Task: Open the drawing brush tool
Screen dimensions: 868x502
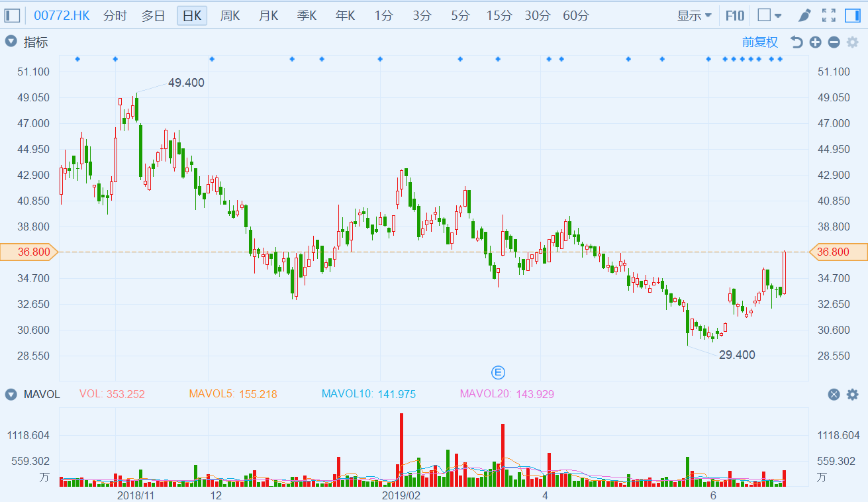Action: 804,15
